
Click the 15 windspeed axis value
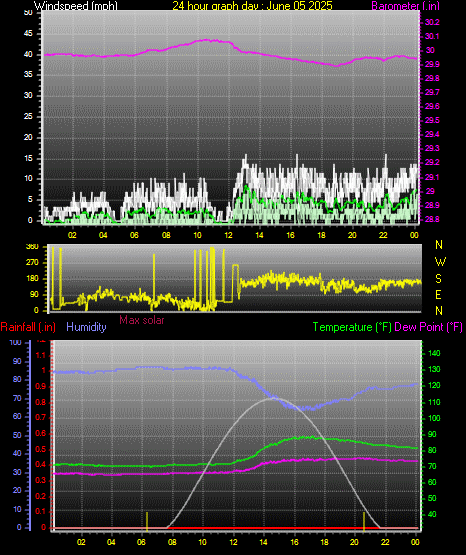(28, 158)
